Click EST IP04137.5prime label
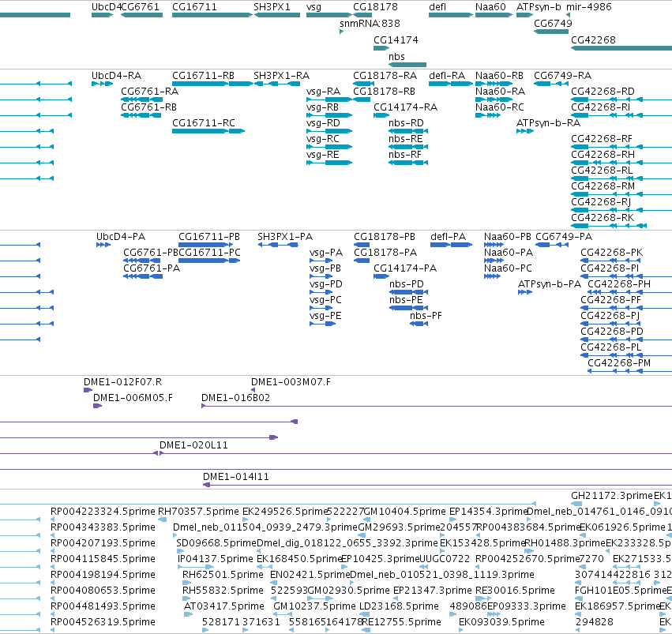672x634 pixels. (215, 559)
